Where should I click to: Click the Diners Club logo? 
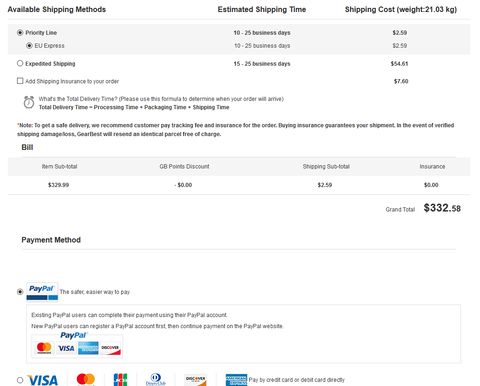(x=156, y=380)
